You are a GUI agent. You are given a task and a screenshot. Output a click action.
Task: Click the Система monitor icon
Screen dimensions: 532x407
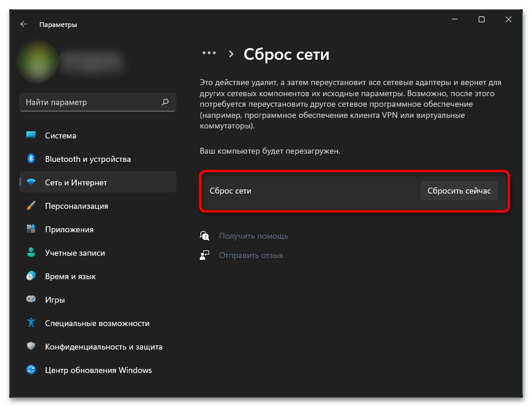(32, 135)
